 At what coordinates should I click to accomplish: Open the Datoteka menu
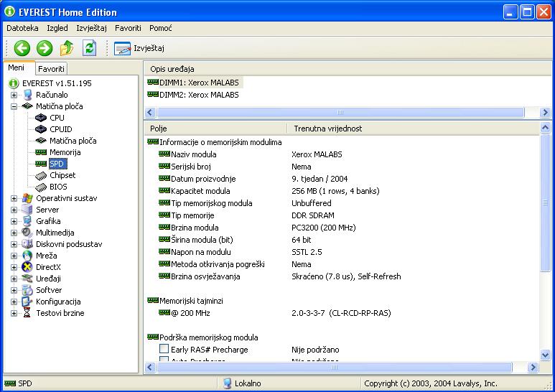pos(22,28)
